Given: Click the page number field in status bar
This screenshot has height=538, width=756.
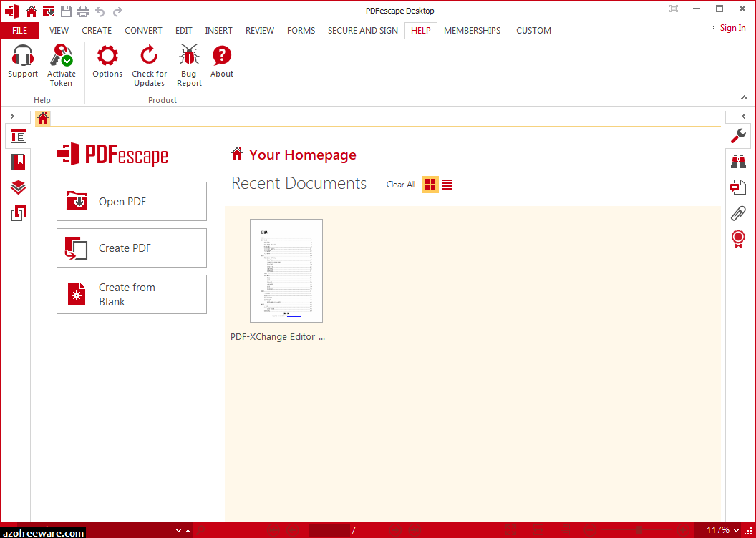Looking at the screenshot, I should point(329,530).
